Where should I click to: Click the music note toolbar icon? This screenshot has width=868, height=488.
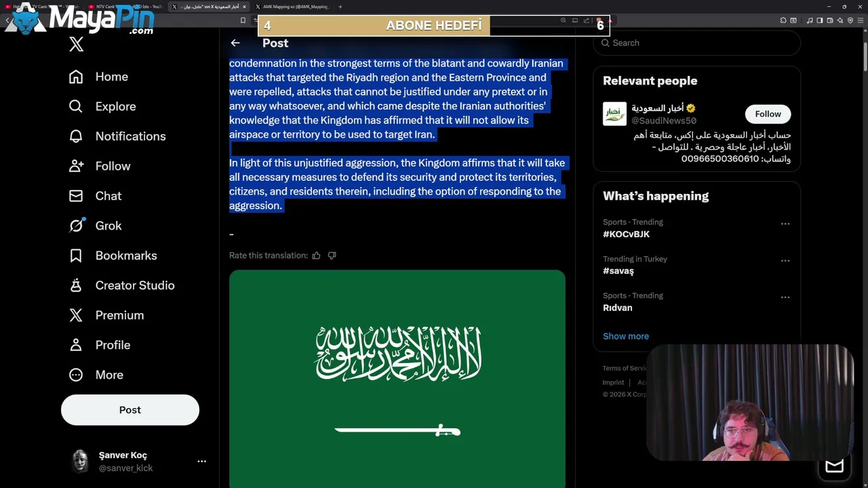pyautogui.click(x=810, y=20)
